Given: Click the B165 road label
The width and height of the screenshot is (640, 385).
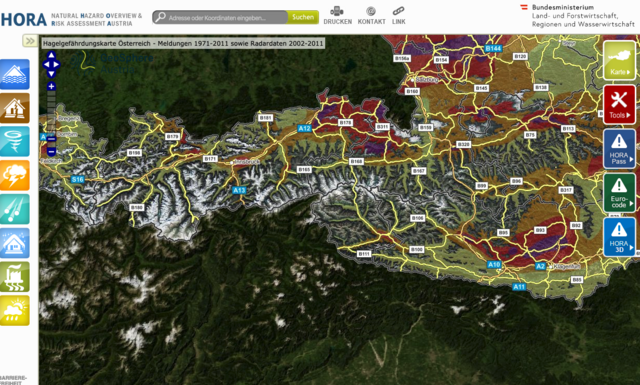Looking at the screenshot, I should point(304,169).
